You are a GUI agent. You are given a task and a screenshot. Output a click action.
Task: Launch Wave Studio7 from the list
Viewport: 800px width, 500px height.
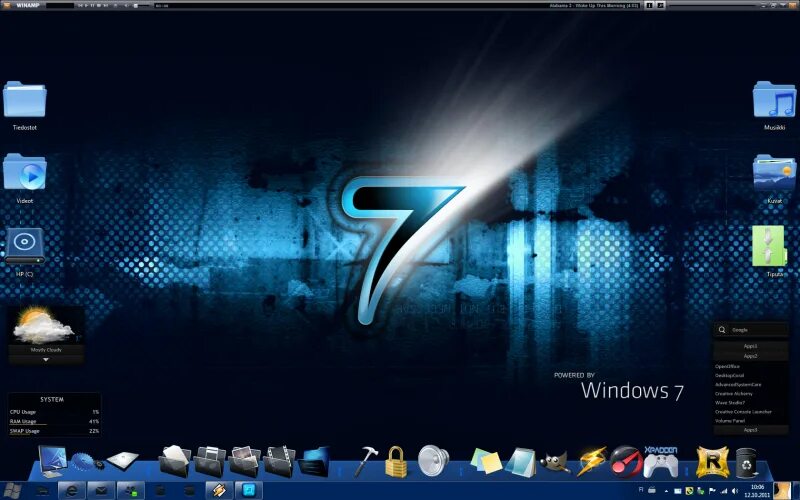click(730, 403)
